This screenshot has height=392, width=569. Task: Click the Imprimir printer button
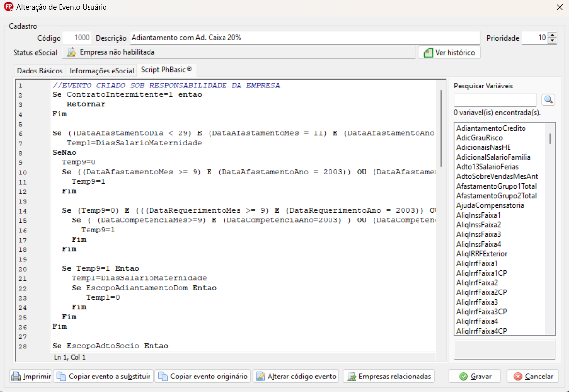tap(31, 377)
